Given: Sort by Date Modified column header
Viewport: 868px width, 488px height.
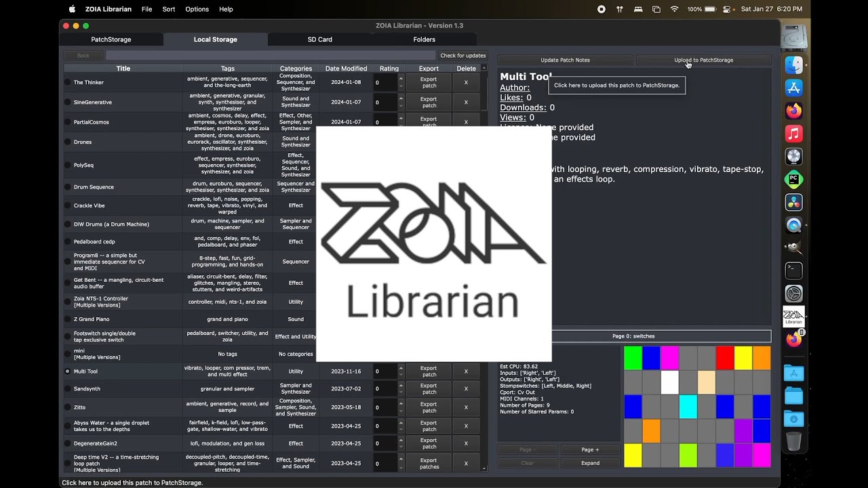Looking at the screenshot, I should point(346,68).
